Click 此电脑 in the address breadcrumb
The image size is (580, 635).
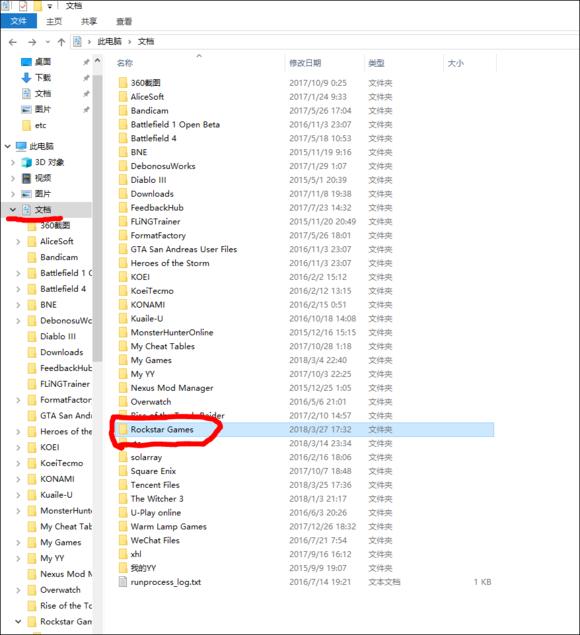pyautogui.click(x=109, y=41)
